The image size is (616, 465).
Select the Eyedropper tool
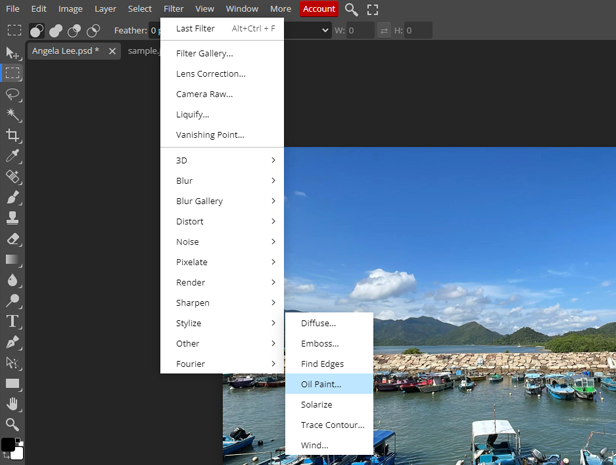[13, 157]
